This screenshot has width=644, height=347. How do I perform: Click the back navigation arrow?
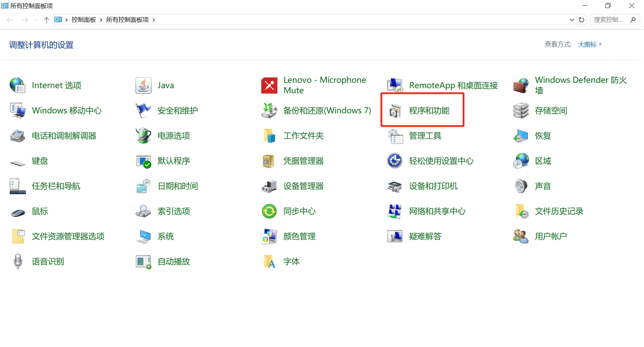point(10,19)
